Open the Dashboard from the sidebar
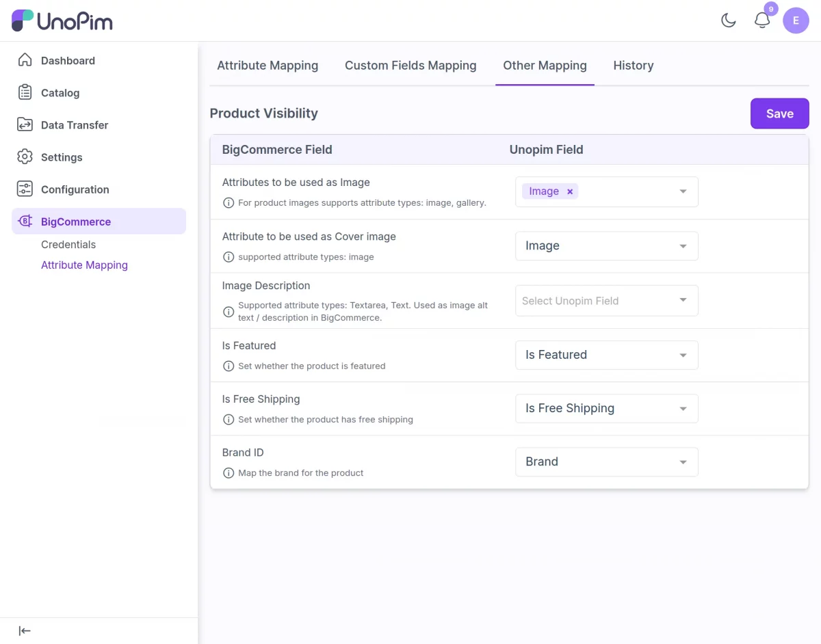This screenshot has width=821, height=644. pos(67,60)
